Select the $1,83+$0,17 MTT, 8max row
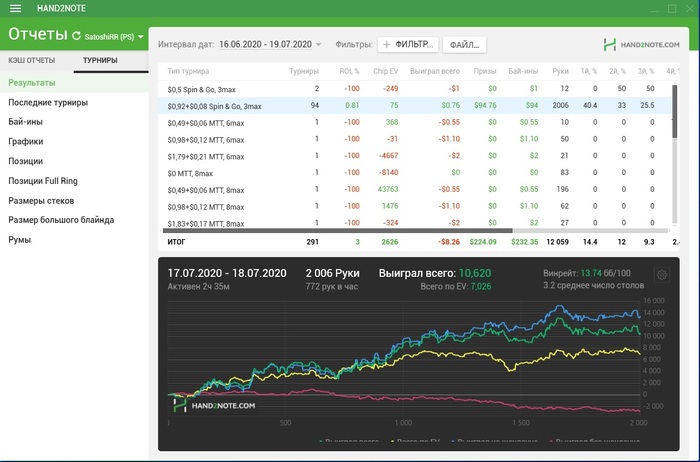 point(415,223)
